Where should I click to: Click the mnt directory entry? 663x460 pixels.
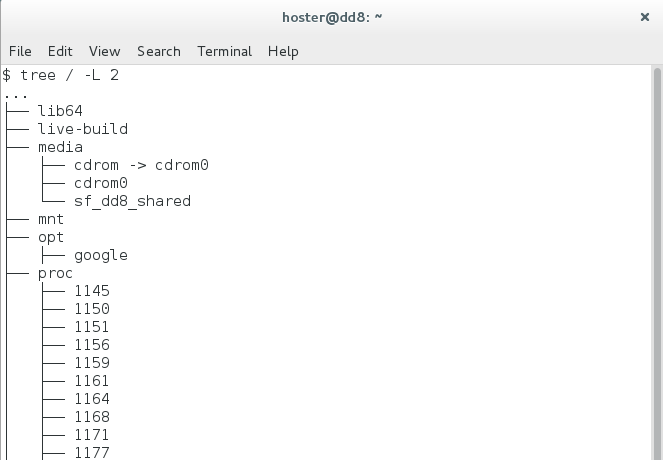[51, 219]
